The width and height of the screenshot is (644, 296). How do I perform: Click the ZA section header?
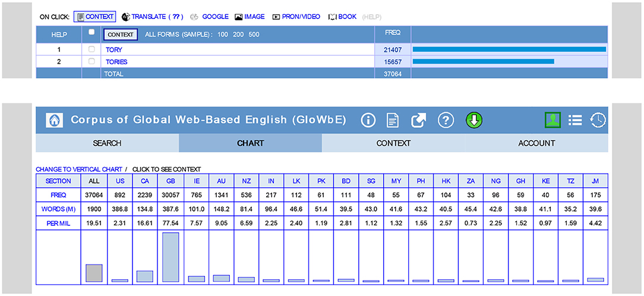tap(471, 181)
